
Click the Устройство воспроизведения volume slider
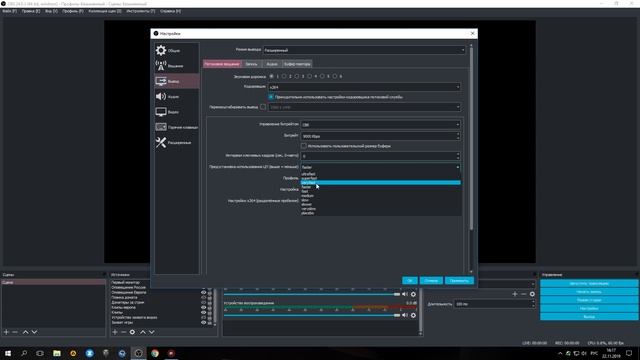point(312,315)
